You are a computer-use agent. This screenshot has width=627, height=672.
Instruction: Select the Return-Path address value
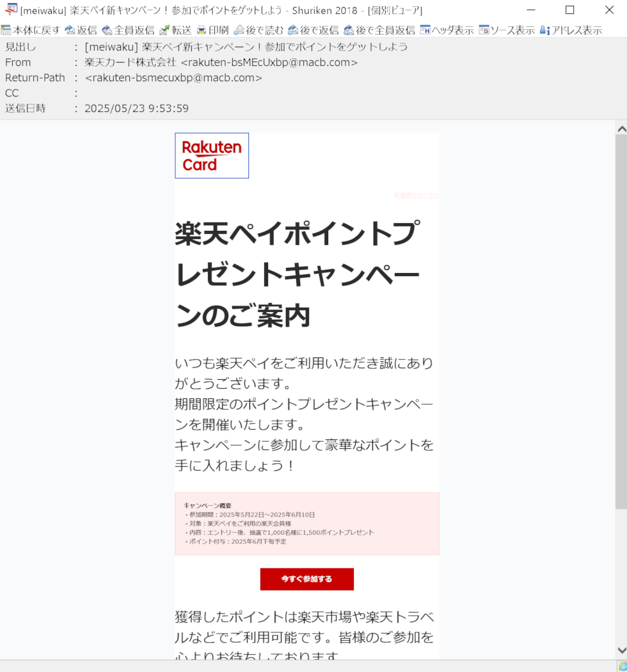173,78
